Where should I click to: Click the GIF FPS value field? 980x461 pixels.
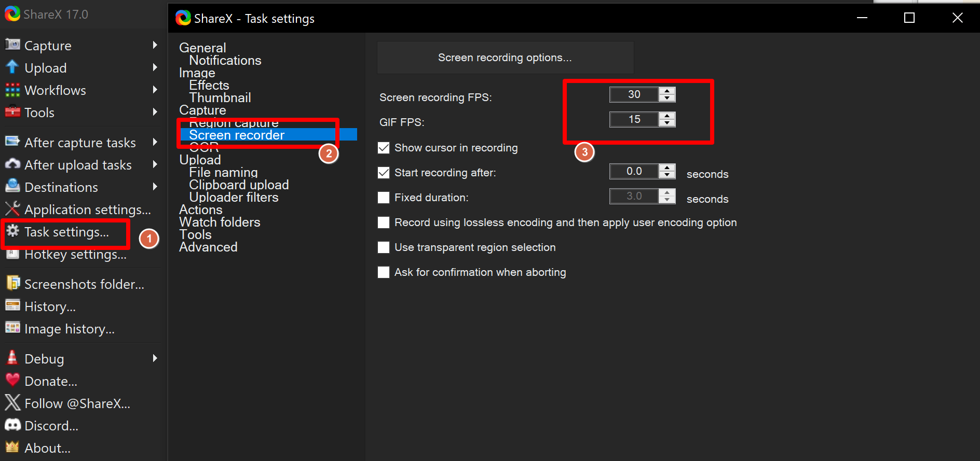[634, 119]
